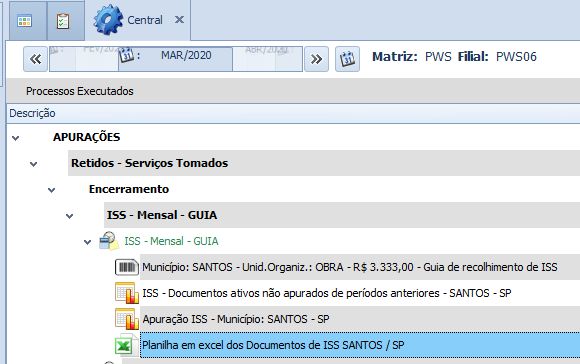Click the Matriz: PWS label
The height and width of the screenshot is (364, 580).
[x=412, y=57]
